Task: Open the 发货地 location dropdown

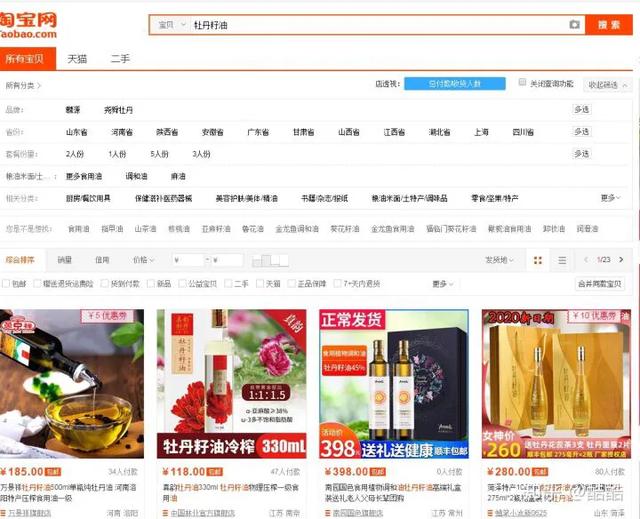Action: coord(498,260)
